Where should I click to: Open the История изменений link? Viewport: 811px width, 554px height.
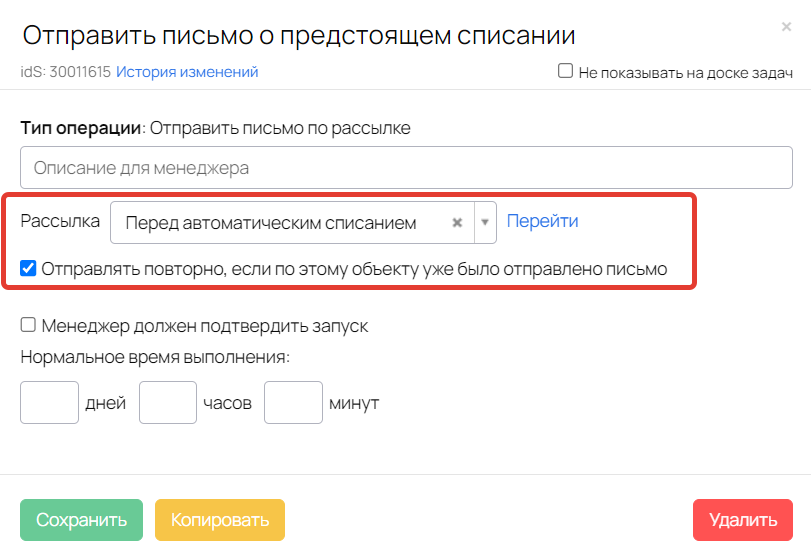(187, 72)
